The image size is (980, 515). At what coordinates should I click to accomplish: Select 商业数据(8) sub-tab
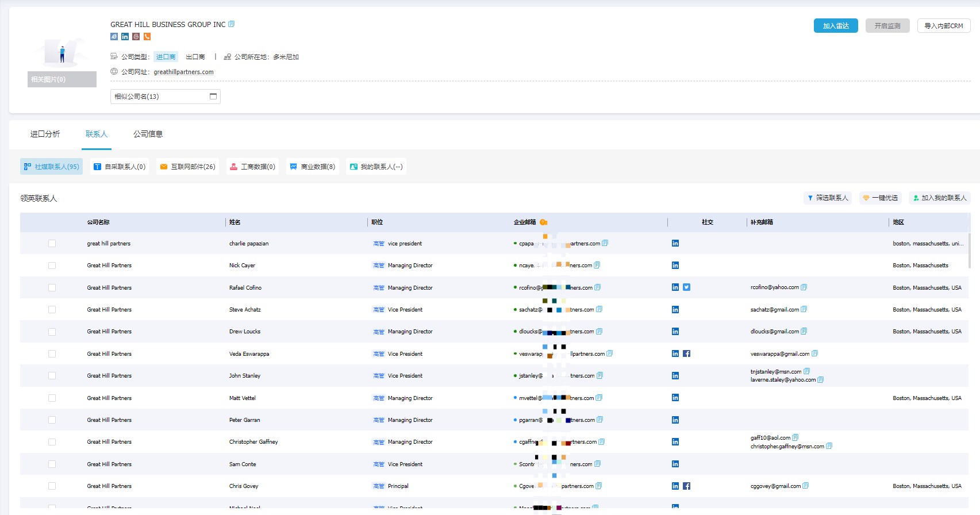pyautogui.click(x=312, y=167)
